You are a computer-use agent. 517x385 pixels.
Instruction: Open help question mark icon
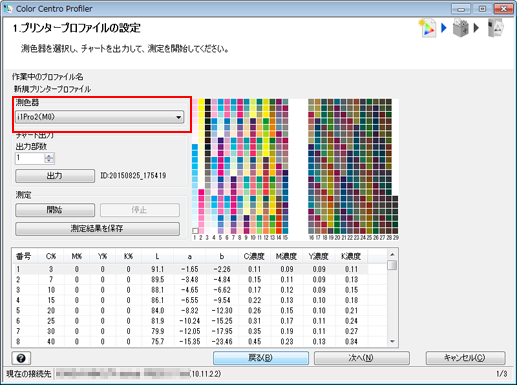21,358
